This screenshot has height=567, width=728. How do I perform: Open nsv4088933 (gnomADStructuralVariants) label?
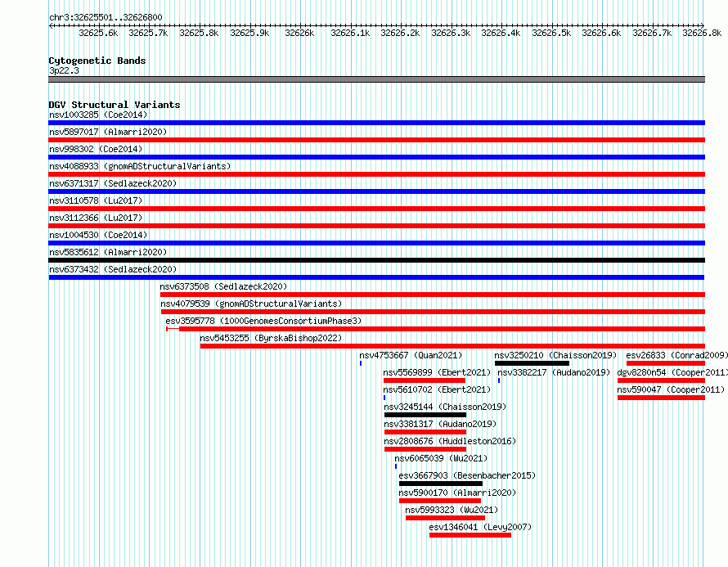click(140, 166)
